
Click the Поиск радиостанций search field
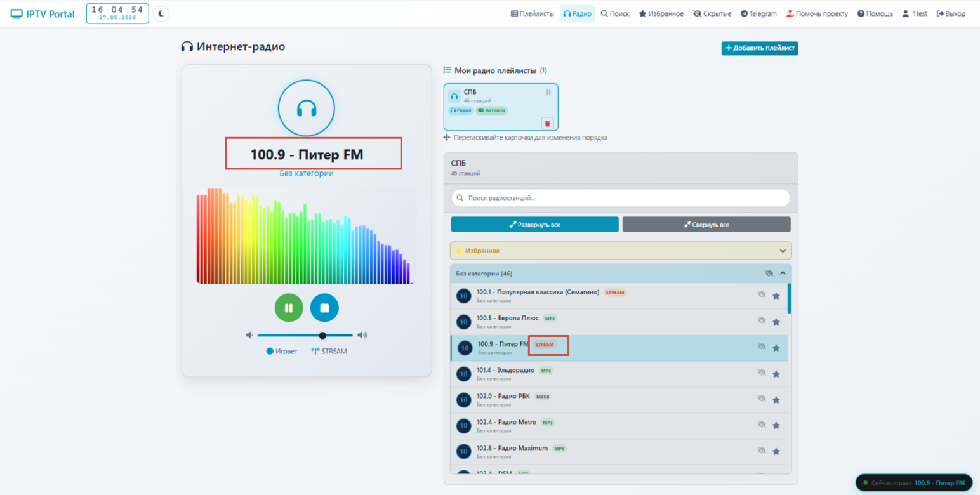(621, 198)
